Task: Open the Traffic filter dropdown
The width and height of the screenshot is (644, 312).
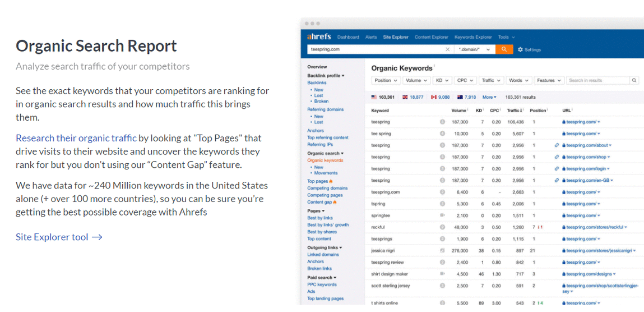Action: 491,81
